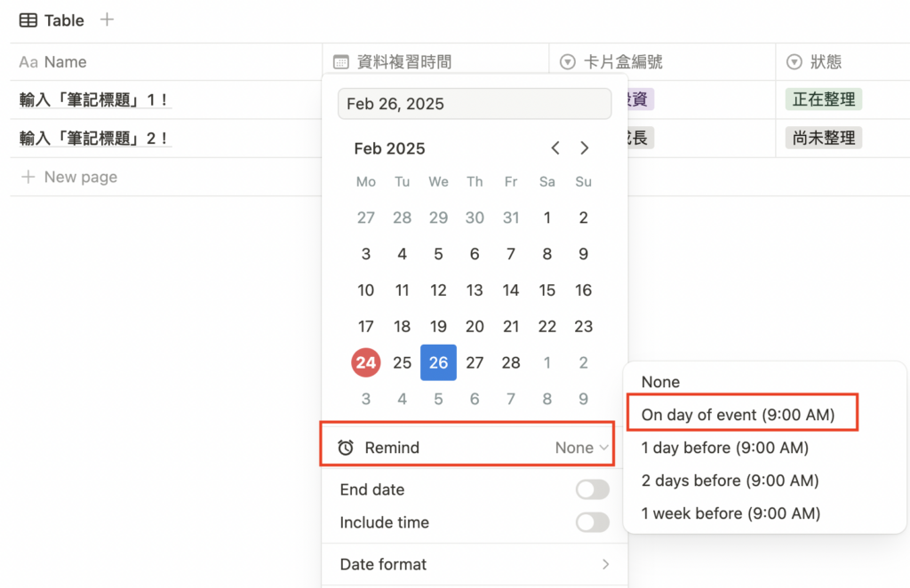The width and height of the screenshot is (910, 588).
Task: Open the Remind None dropdown
Action: click(x=582, y=448)
